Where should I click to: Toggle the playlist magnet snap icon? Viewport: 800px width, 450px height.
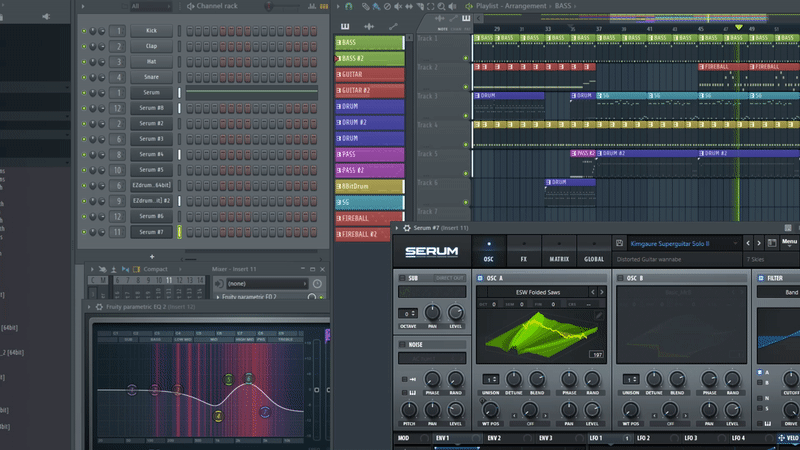click(348, 6)
